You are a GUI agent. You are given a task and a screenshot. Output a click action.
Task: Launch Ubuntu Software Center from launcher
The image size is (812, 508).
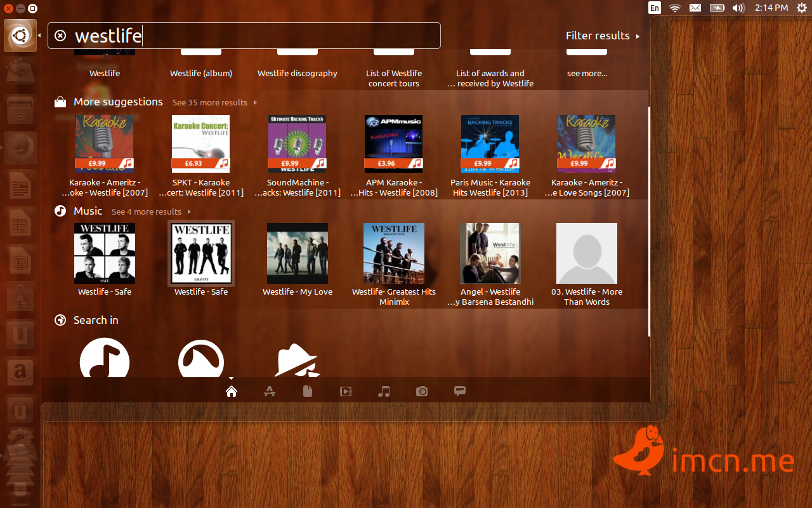click(20, 297)
